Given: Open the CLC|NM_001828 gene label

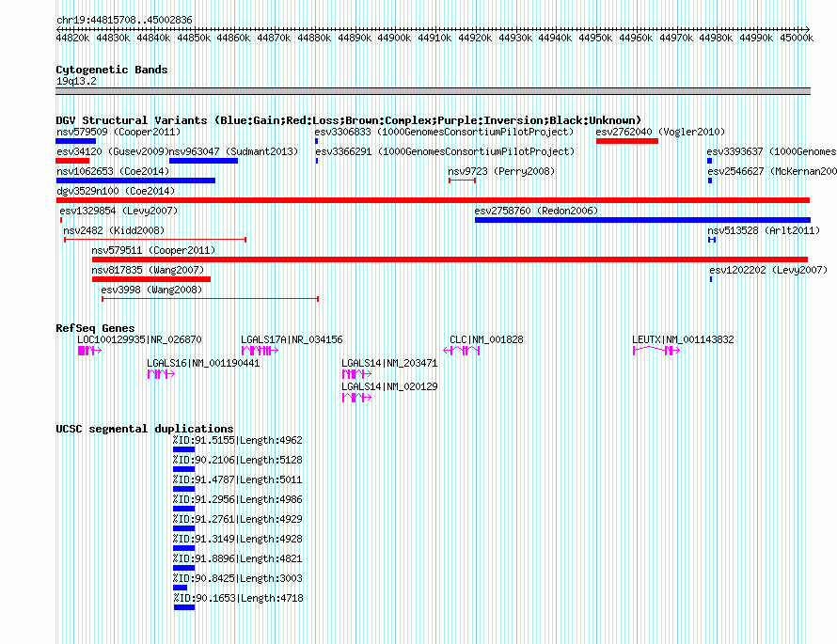Looking at the screenshot, I should [486, 340].
